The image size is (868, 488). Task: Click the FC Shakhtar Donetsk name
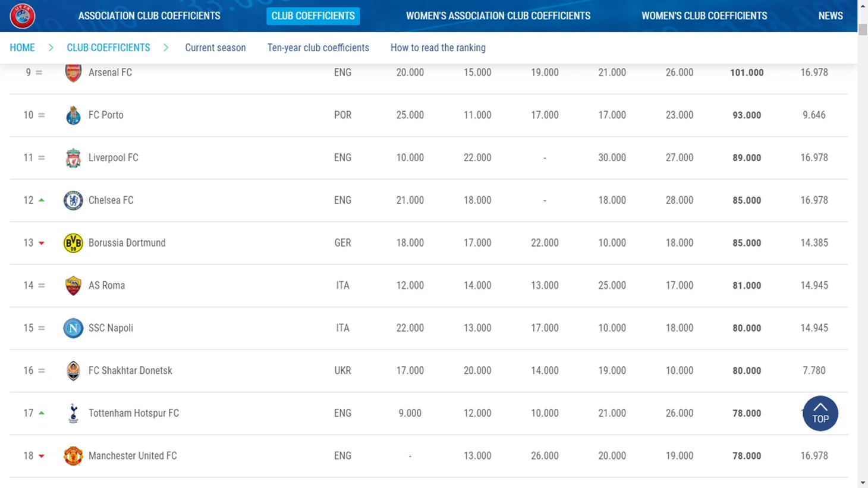pos(130,371)
